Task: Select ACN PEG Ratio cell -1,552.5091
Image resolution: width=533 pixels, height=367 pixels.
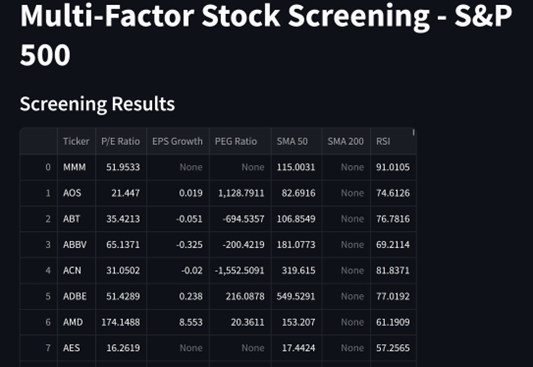Action: pyautogui.click(x=240, y=270)
